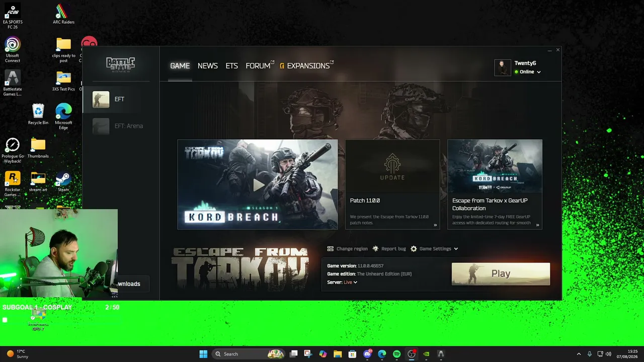Click the Battlestate Games logo in launcher
This screenshot has width=644, height=362.
click(x=121, y=64)
